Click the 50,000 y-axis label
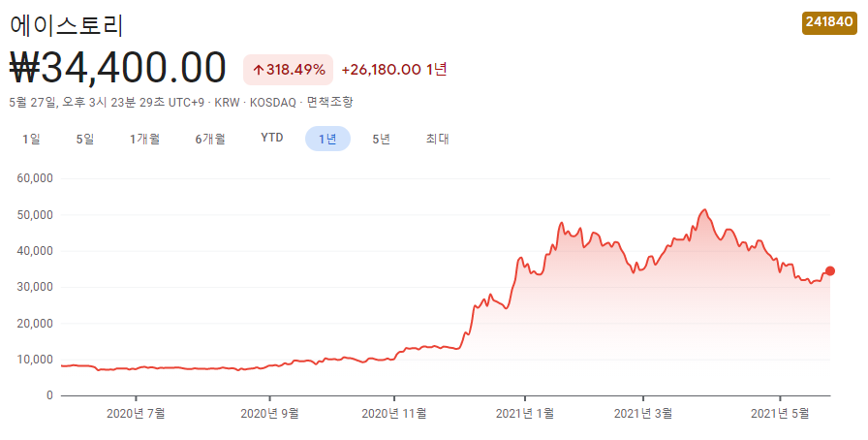This screenshot has width=868, height=440. pyautogui.click(x=35, y=215)
